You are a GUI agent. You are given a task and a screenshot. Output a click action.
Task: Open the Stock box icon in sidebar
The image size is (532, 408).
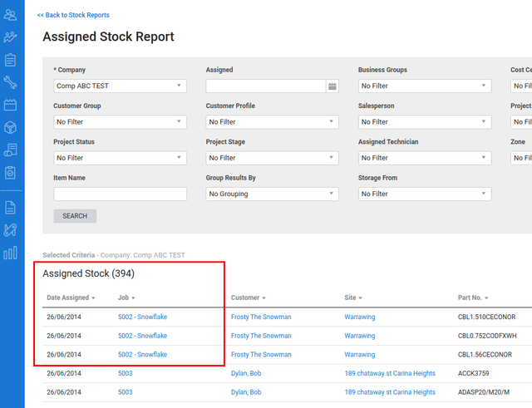[x=10, y=127]
